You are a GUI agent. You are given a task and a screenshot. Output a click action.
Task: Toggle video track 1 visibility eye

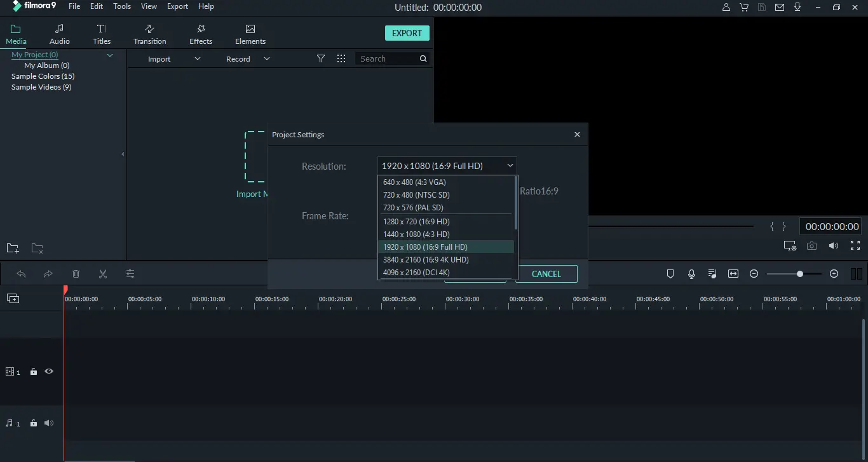[49, 371]
